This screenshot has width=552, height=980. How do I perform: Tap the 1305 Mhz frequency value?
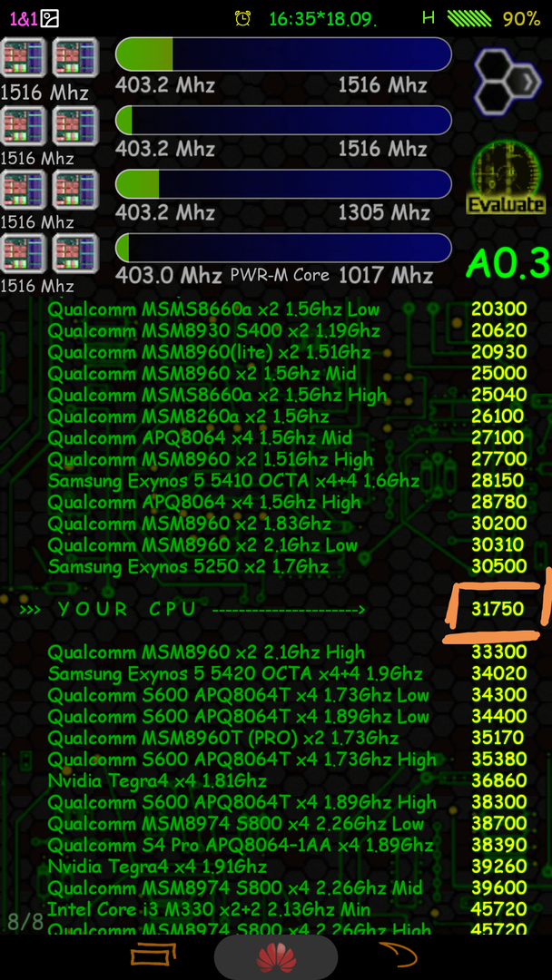coord(384,212)
